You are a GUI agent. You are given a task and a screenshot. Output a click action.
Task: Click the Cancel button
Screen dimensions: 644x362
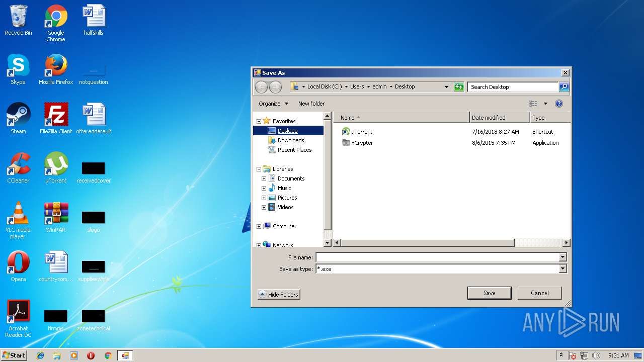[539, 293]
